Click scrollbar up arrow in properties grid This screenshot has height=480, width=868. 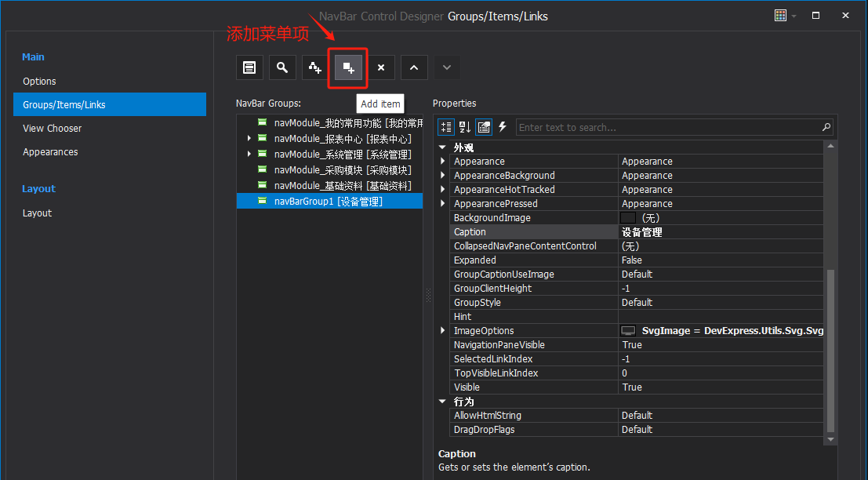pos(830,146)
